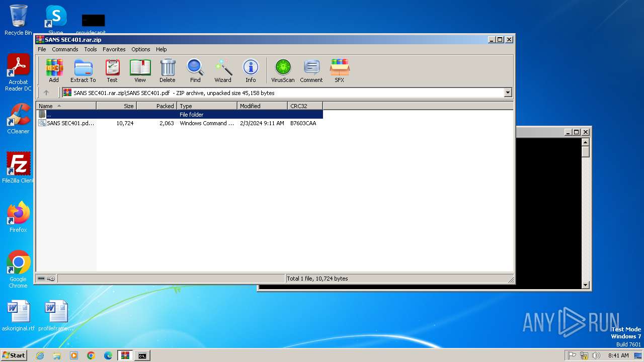This screenshot has width=644, height=362.
Task: Maximize the background console window
Action: (x=577, y=132)
